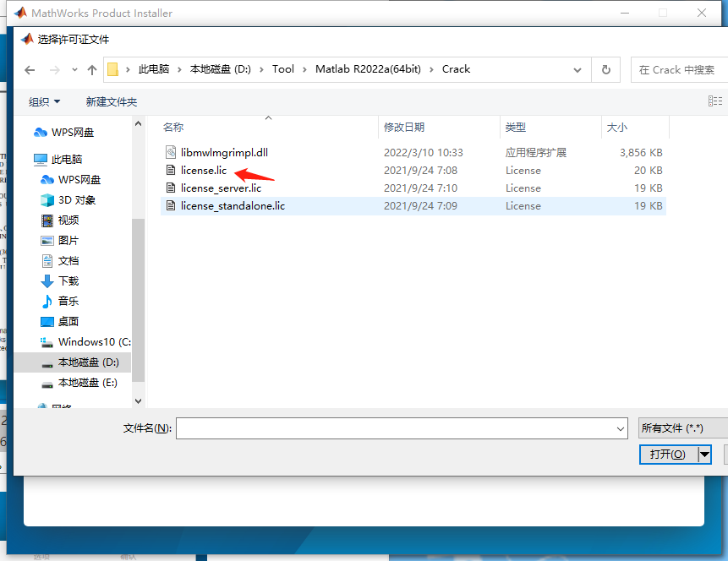Click Matlab R2022a(64bit) breadcrumb

(368, 69)
